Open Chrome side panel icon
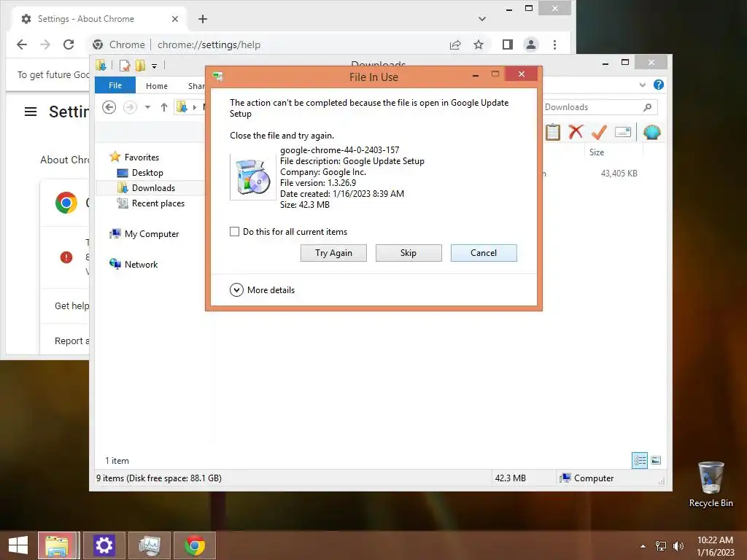Image resolution: width=747 pixels, height=560 pixels. pos(508,44)
